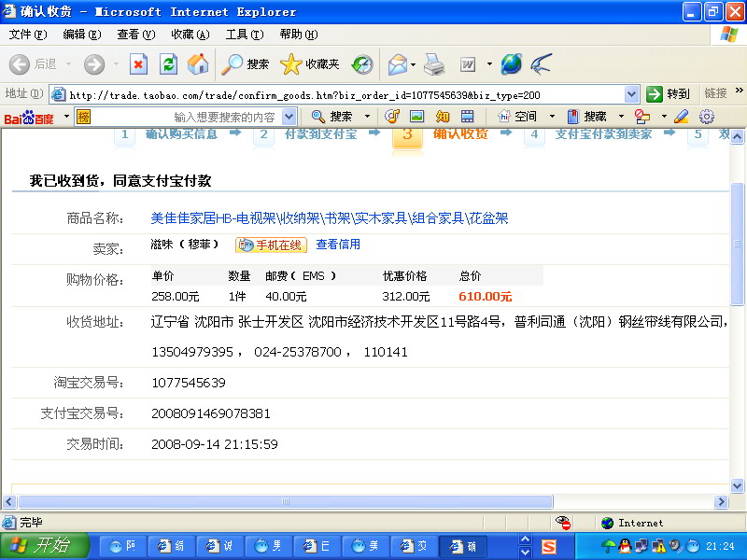747x560 pixels.
Task: Open the 收藏(A) menu
Action: click(x=190, y=35)
